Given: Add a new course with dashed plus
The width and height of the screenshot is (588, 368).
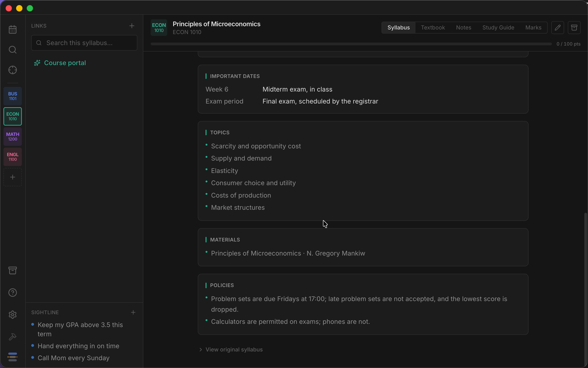Looking at the screenshot, I should pyautogui.click(x=13, y=177).
